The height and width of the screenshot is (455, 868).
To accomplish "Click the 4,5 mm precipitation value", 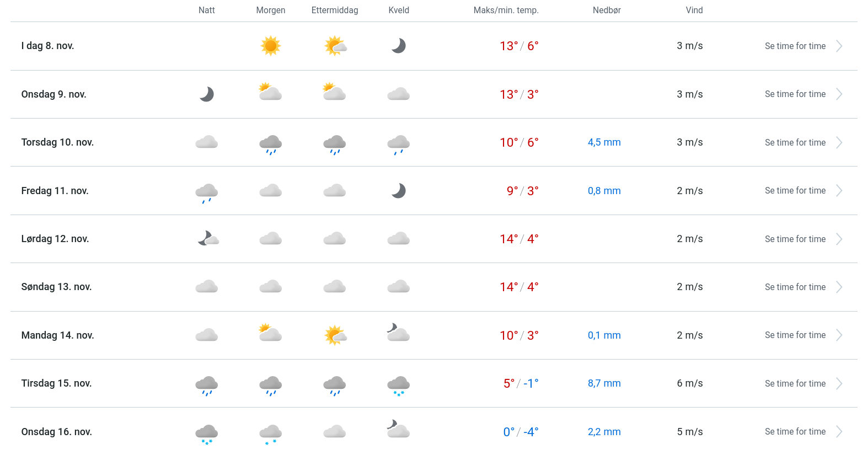I will 604,142.
